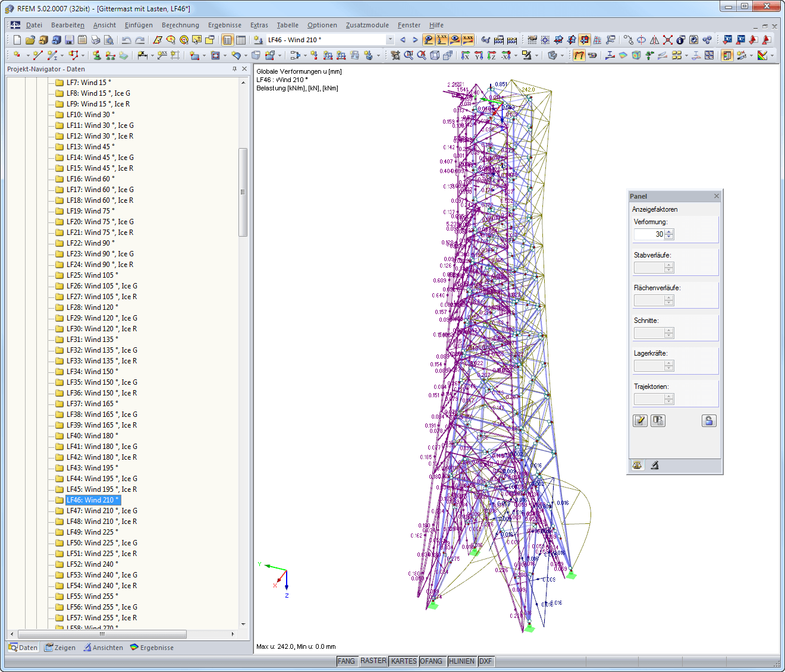Select the scales icon at the Panel bottom

coord(637,464)
